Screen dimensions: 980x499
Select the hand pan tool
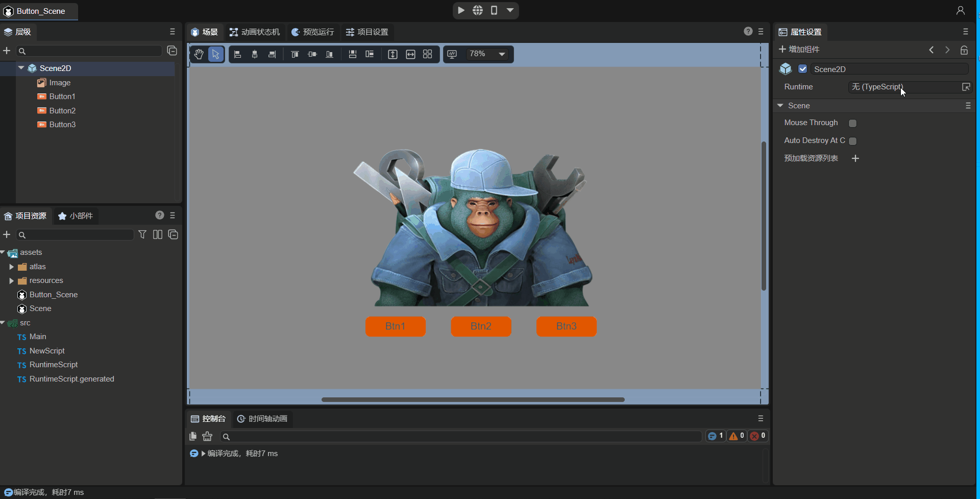click(x=199, y=54)
